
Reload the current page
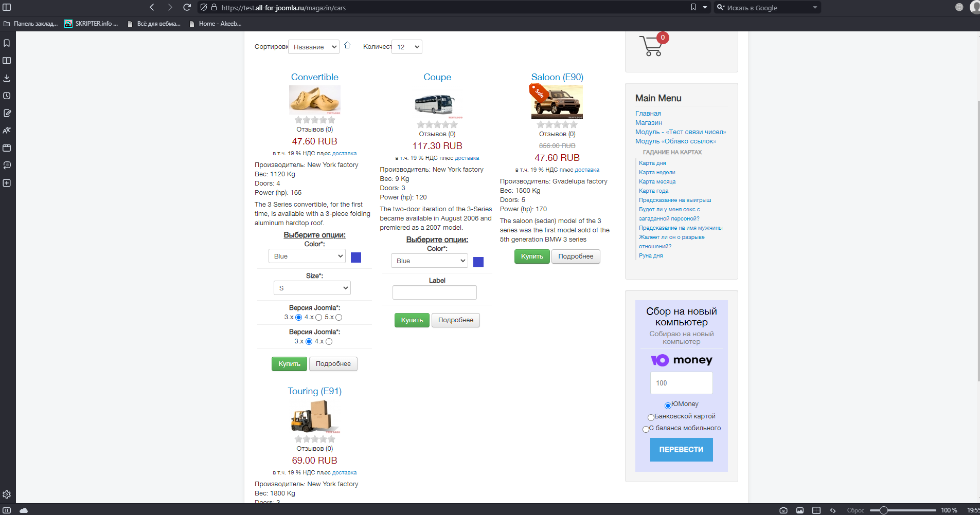[x=187, y=7]
